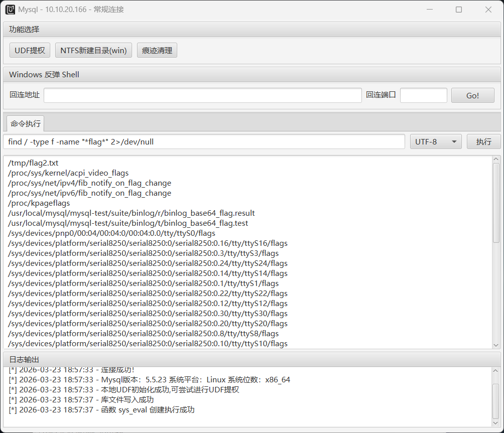Screen dimensions: 504x433
Task: Click the command output scrollbar up arrow
Action: (x=496, y=160)
